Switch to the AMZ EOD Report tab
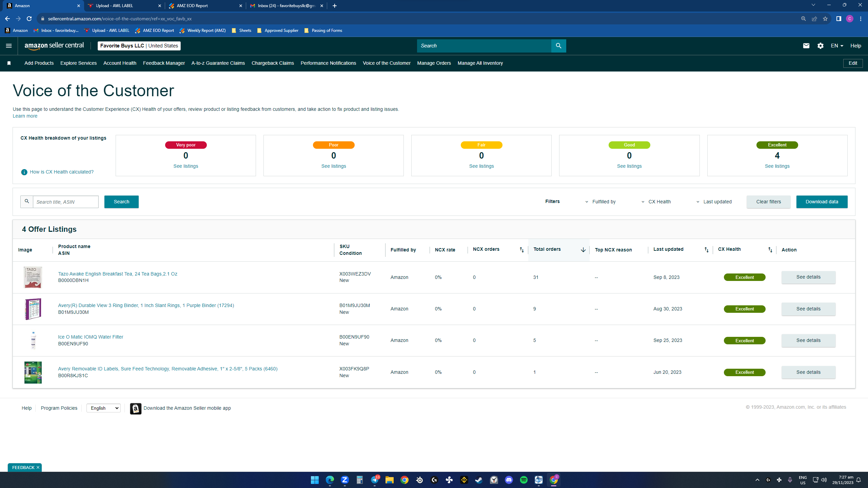 [x=205, y=6]
